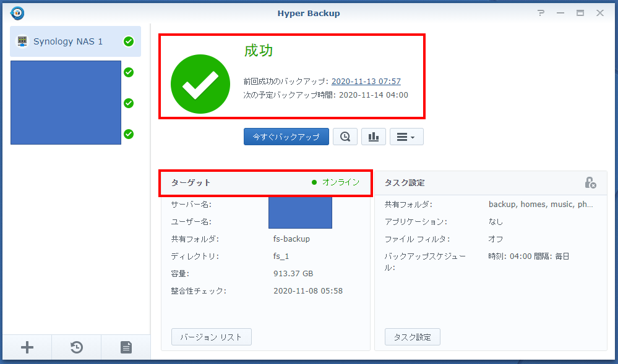Click the green status check beside Synology NAS 1

pyautogui.click(x=129, y=41)
